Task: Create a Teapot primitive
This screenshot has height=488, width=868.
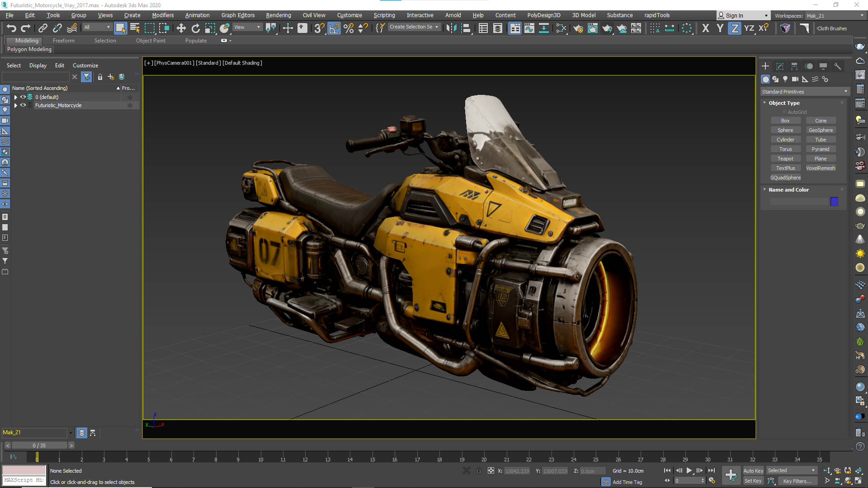Action: [x=785, y=159]
